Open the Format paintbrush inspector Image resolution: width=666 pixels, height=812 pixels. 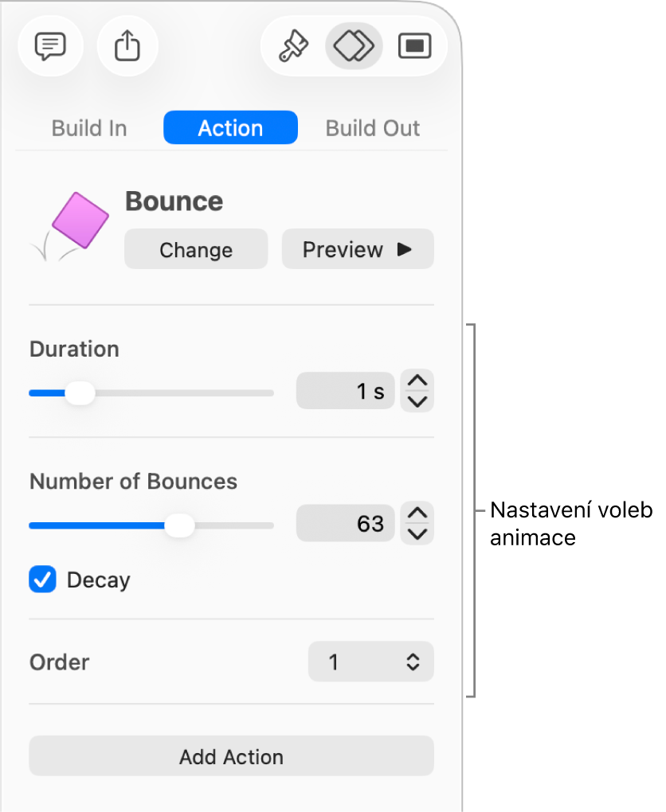(x=293, y=47)
